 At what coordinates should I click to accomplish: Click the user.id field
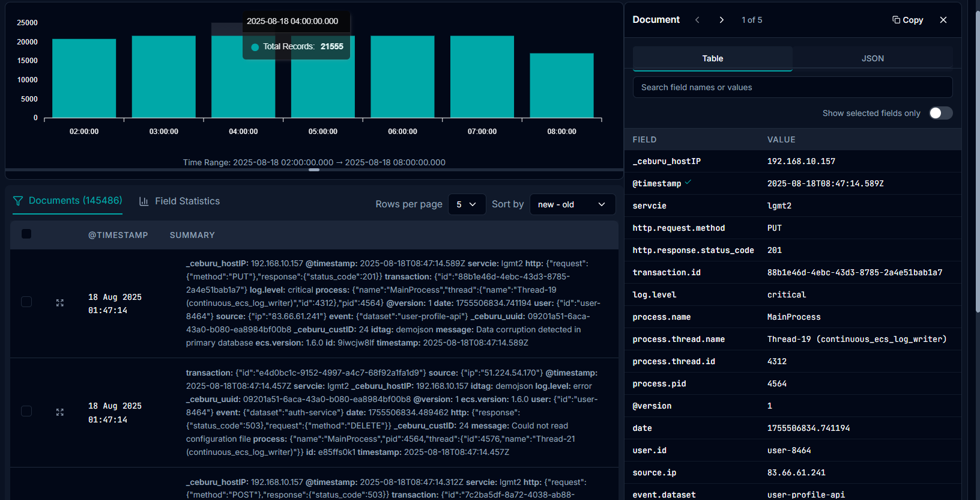[650, 450]
